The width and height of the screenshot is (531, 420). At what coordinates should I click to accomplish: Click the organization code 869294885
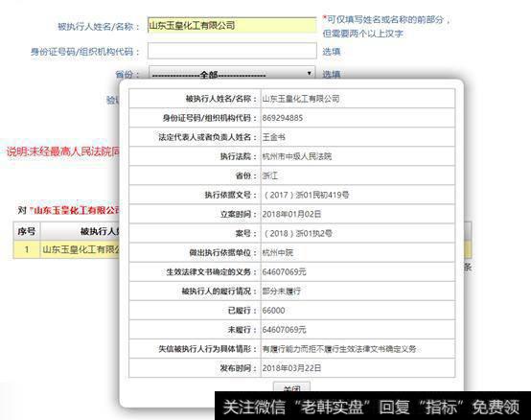pos(283,118)
